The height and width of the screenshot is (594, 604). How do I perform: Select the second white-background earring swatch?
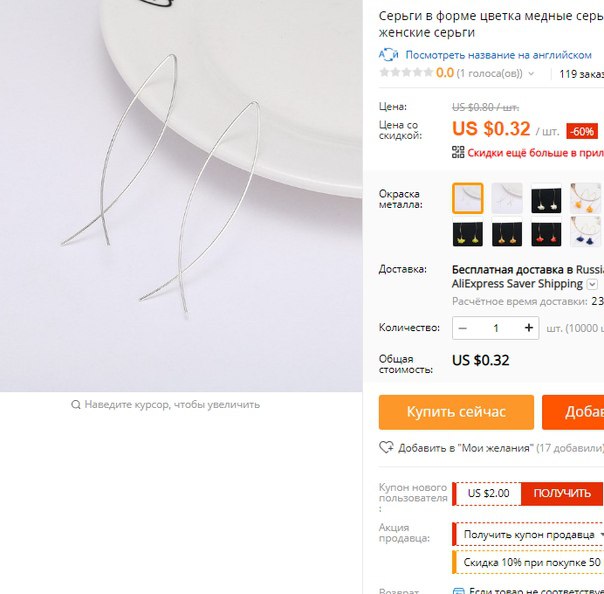tap(507, 198)
